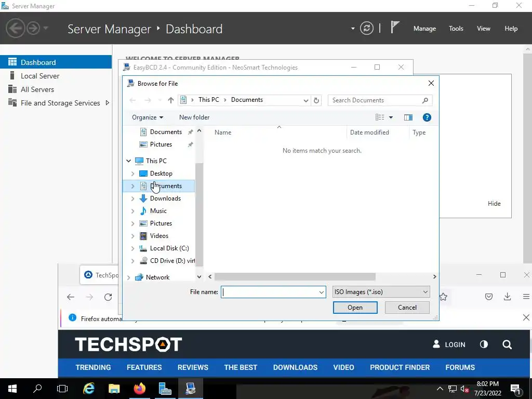Open Task View from the taskbar
The height and width of the screenshot is (399, 532).
point(62,389)
